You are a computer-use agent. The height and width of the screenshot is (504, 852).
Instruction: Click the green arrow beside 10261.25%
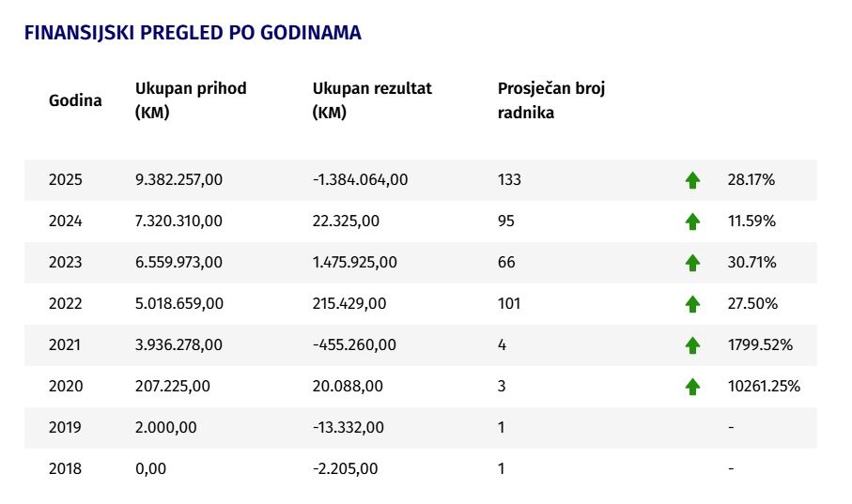point(692,386)
